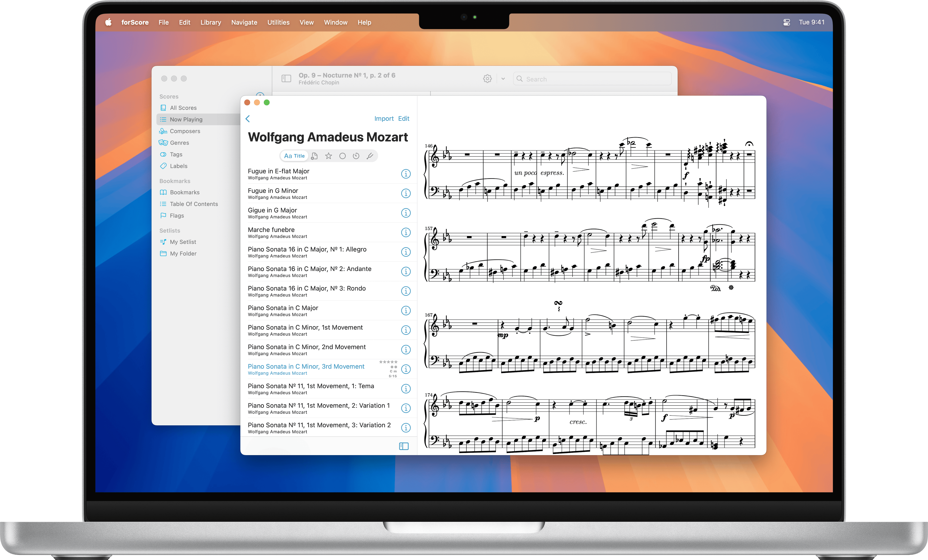Viewport: 928px width, 560px height.
Task: Open Control Center in the menu bar
Action: (x=787, y=22)
